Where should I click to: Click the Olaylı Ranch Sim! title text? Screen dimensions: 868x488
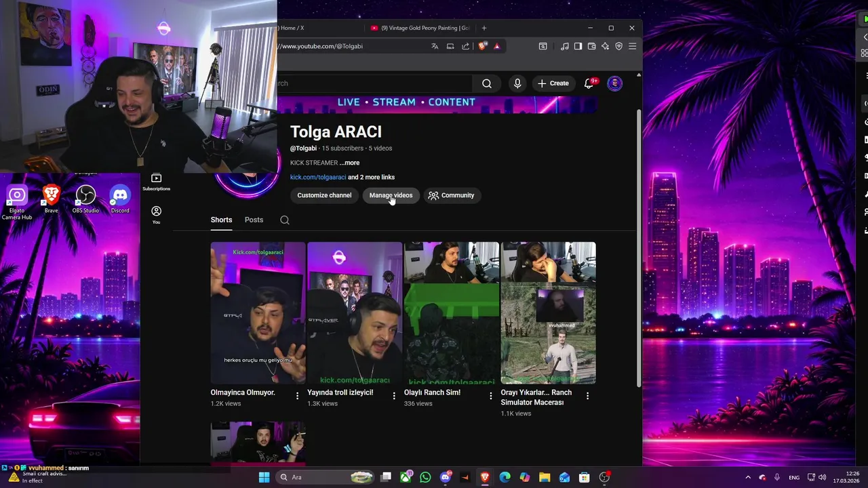click(432, 392)
